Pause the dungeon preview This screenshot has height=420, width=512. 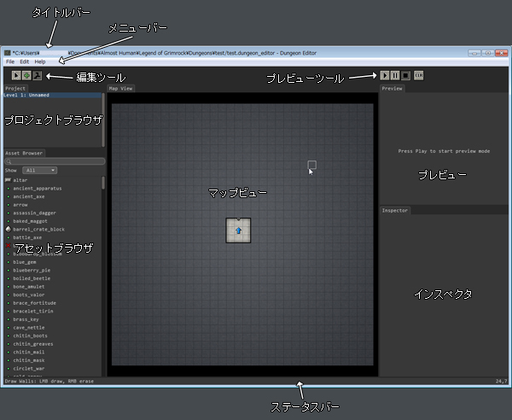pos(396,75)
